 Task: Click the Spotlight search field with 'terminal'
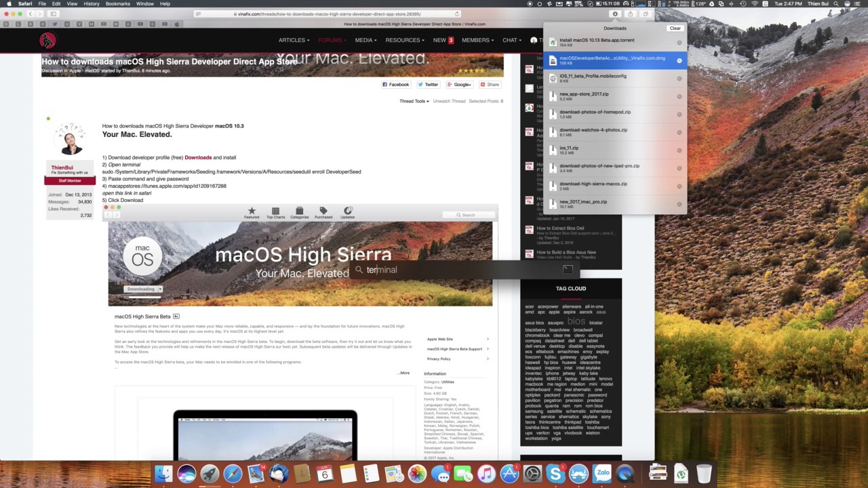(465, 270)
